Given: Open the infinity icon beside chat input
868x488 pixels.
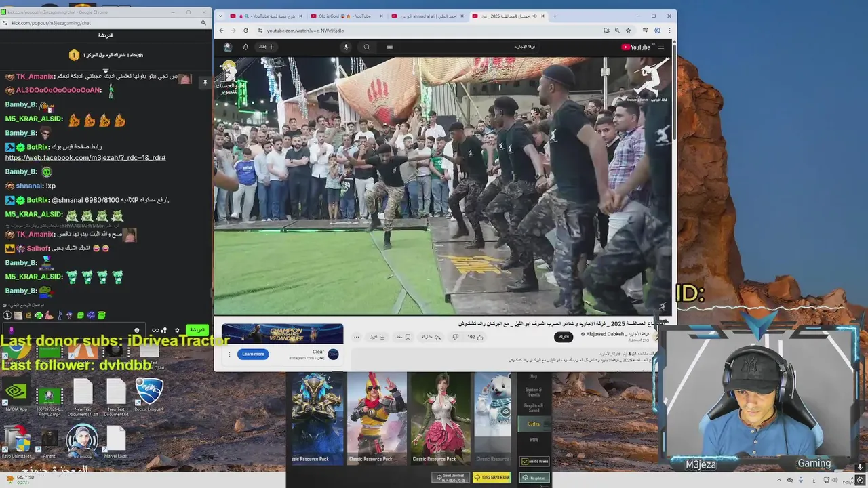Looking at the screenshot, I should (155, 330).
